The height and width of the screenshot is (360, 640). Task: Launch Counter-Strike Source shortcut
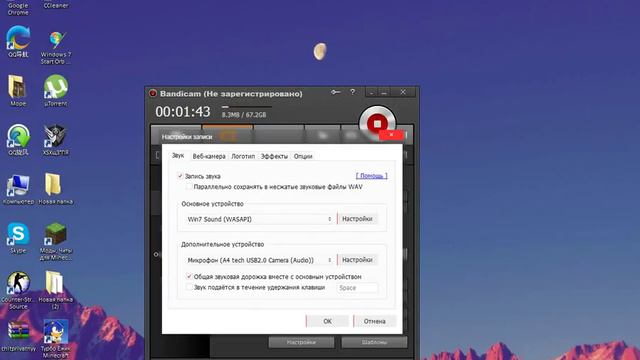click(18, 291)
